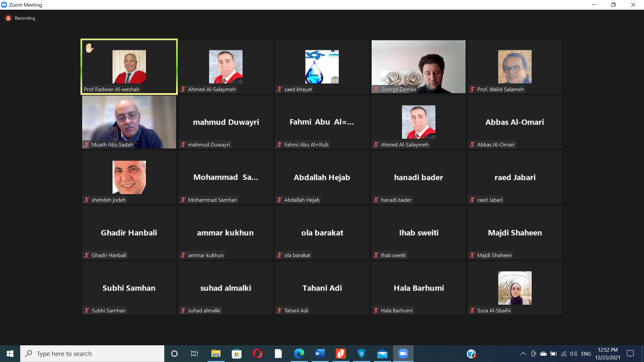This screenshot has width=644, height=362.
Task: Select the Abdallah Hejab participant tile
Action: [322, 177]
